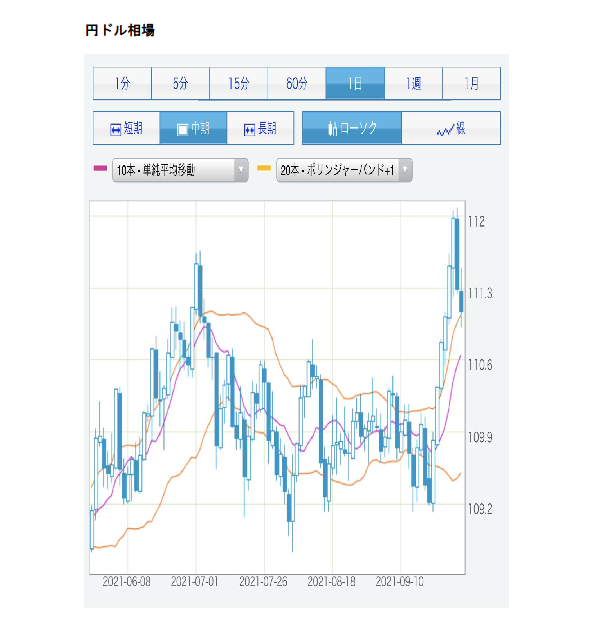Select the 1分 timeframe tab

pyautogui.click(x=122, y=84)
